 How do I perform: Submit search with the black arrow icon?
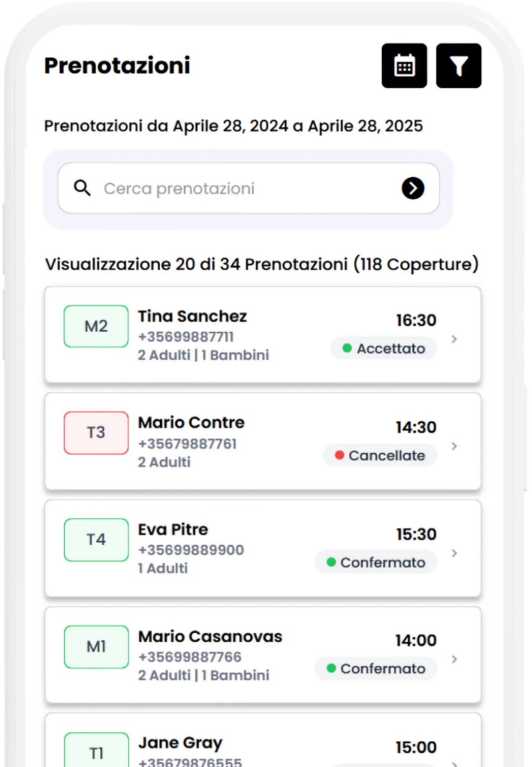413,188
